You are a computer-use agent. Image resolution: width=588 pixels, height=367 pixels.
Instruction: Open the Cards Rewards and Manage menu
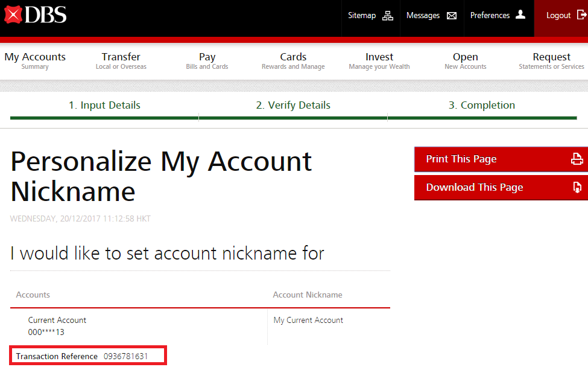293,60
